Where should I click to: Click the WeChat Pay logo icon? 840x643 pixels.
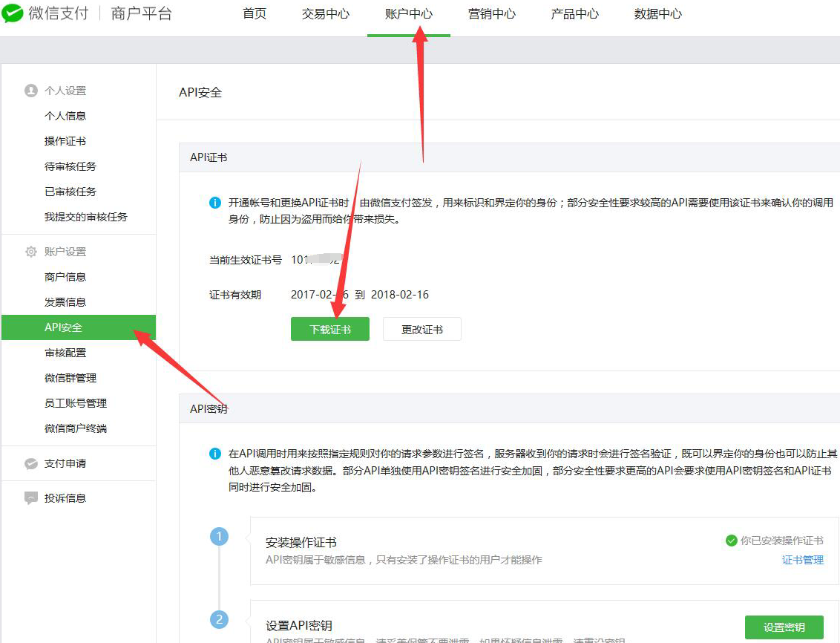pos(13,13)
